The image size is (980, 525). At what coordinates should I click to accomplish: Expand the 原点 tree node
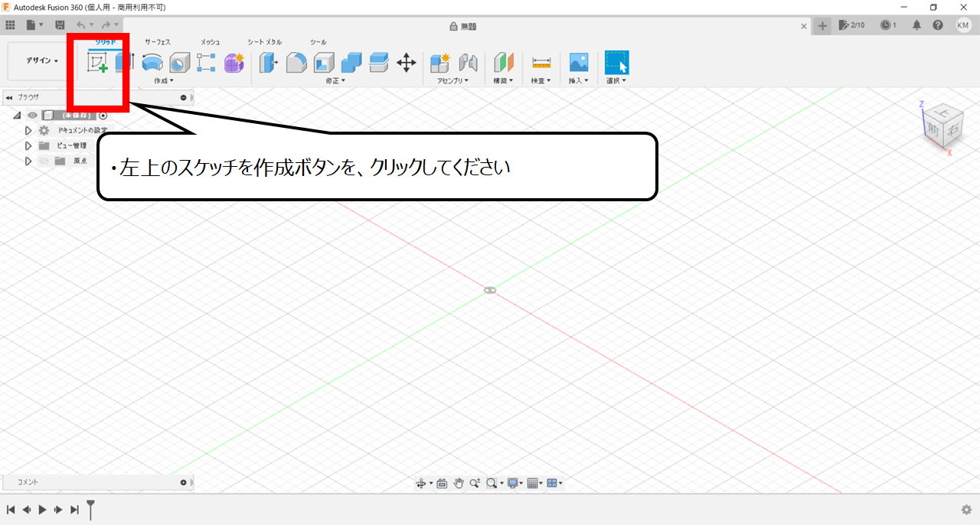click(28, 161)
